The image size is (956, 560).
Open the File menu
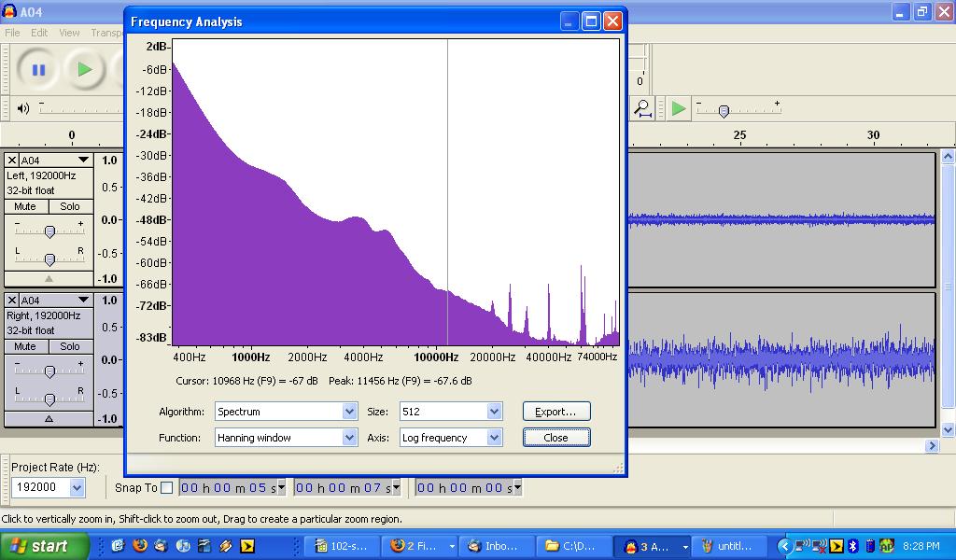click(x=12, y=33)
